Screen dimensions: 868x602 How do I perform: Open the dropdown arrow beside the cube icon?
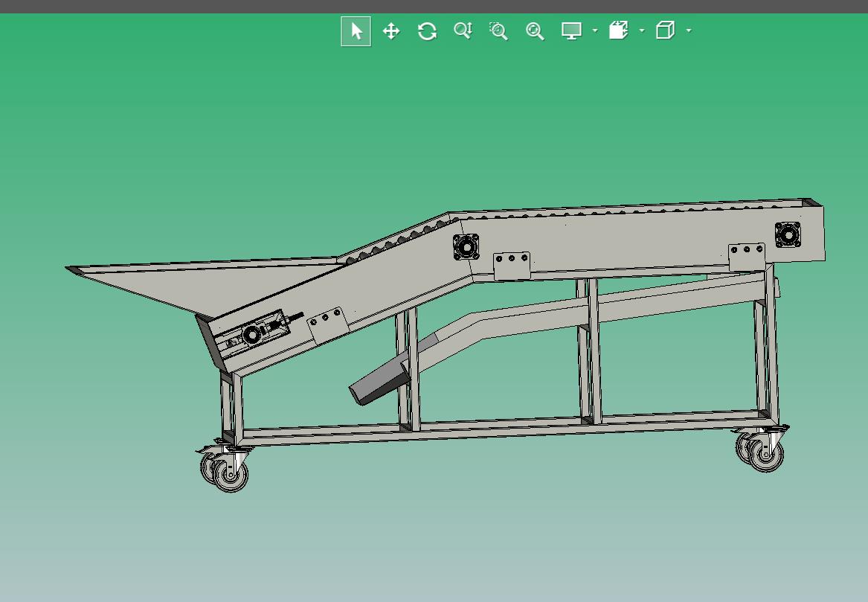pos(689,31)
